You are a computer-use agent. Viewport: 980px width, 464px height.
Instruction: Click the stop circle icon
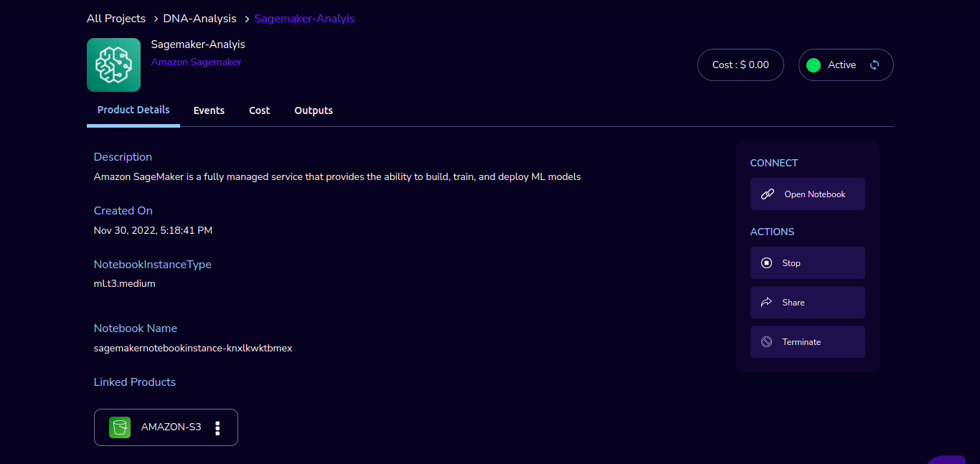click(x=766, y=263)
